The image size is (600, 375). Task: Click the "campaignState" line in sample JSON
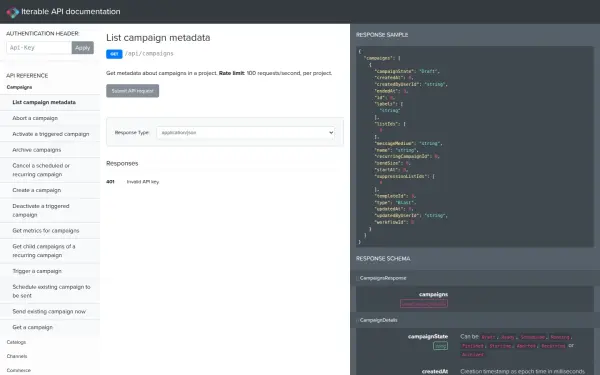click(407, 71)
